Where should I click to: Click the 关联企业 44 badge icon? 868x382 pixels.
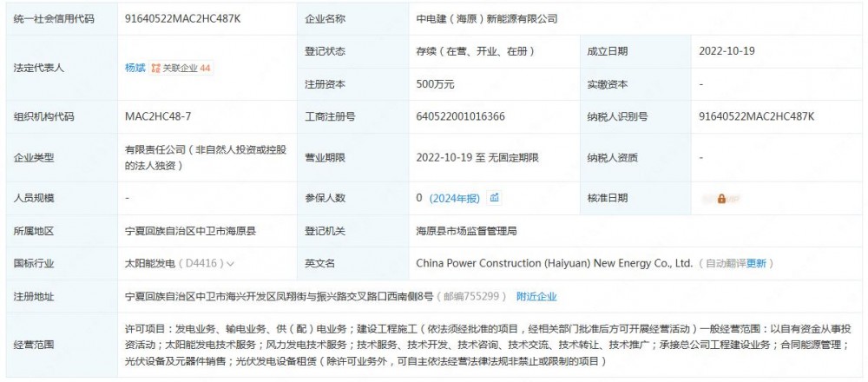[x=156, y=68]
